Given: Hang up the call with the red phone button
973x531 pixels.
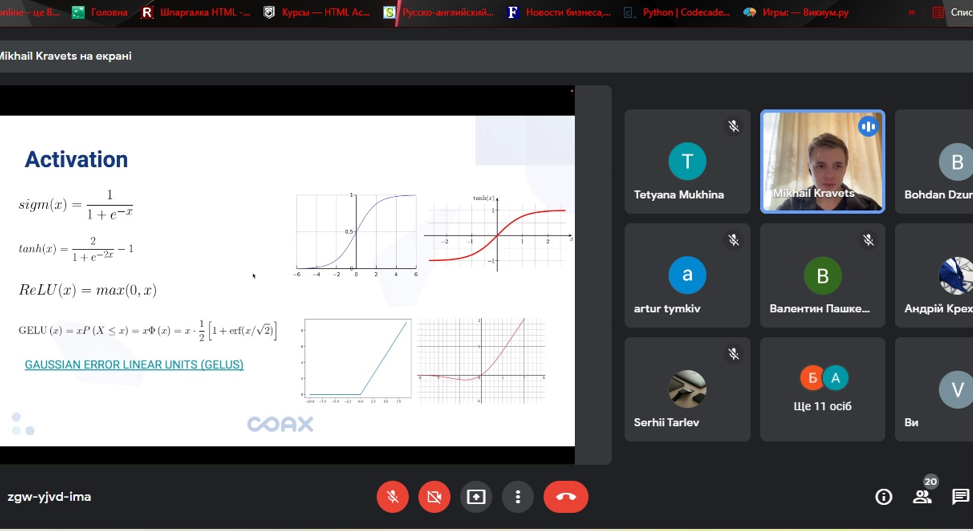Looking at the screenshot, I should (x=566, y=497).
